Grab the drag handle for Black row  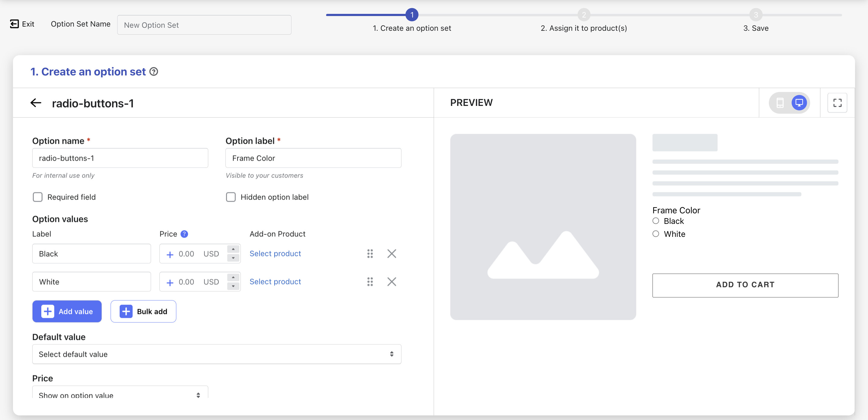[x=370, y=254]
